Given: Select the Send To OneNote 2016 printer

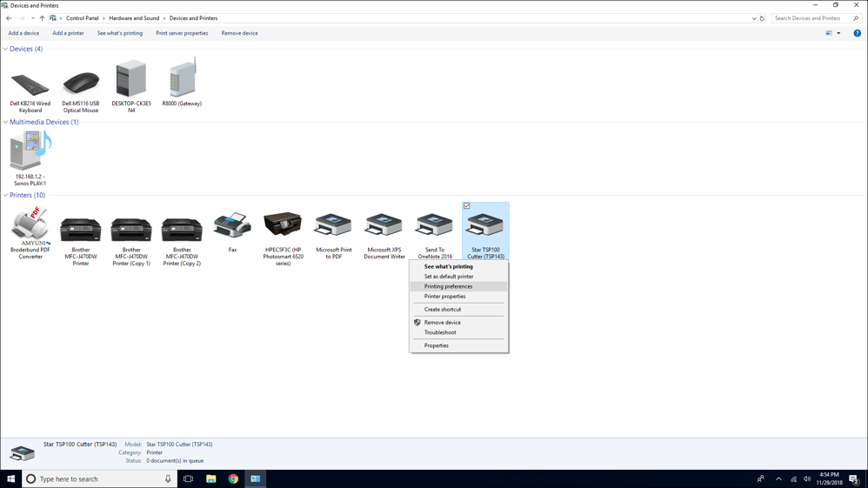Looking at the screenshot, I should 435,225.
